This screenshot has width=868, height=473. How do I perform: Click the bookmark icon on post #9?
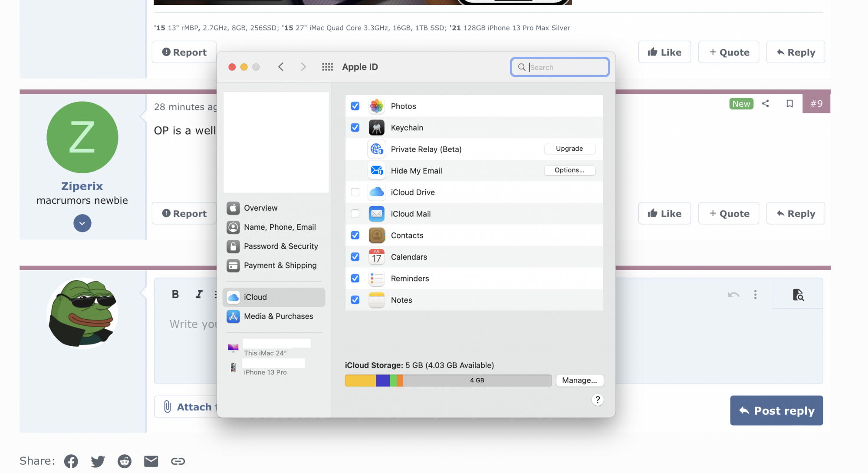point(789,104)
